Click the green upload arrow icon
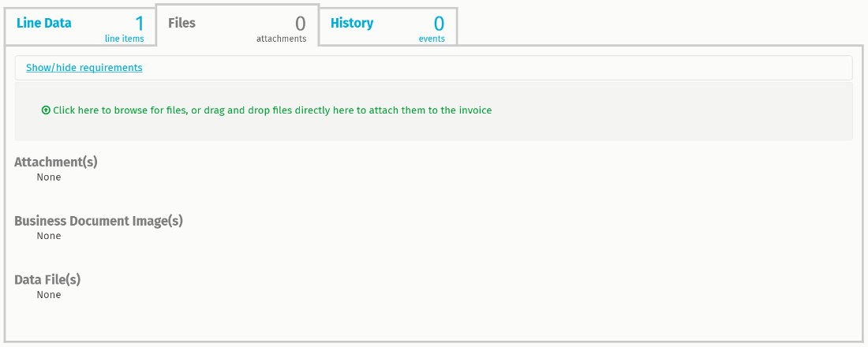The height and width of the screenshot is (347, 868). pos(46,110)
